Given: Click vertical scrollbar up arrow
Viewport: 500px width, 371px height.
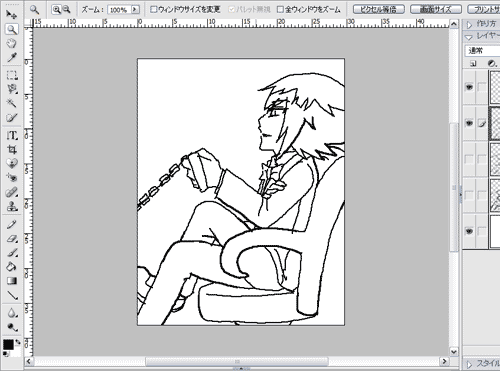Looking at the screenshot, I should pyautogui.click(x=454, y=24).
